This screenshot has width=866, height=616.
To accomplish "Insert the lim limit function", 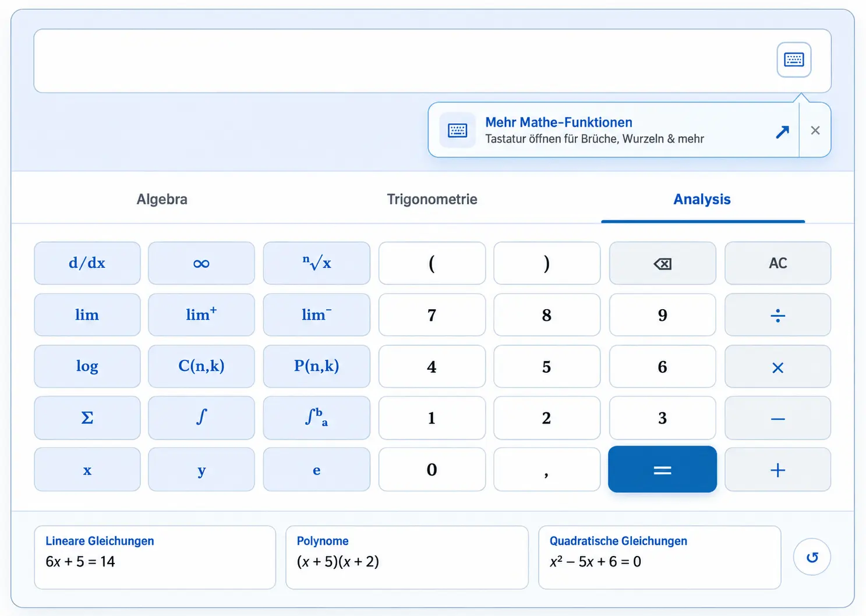I will tap(87, 315).
